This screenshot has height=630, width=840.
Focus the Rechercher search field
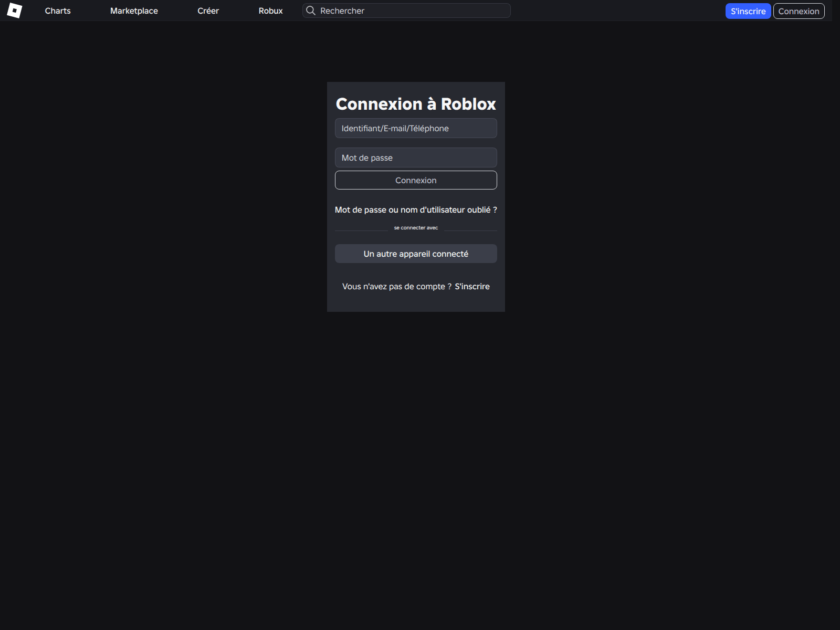click(406, 10)
